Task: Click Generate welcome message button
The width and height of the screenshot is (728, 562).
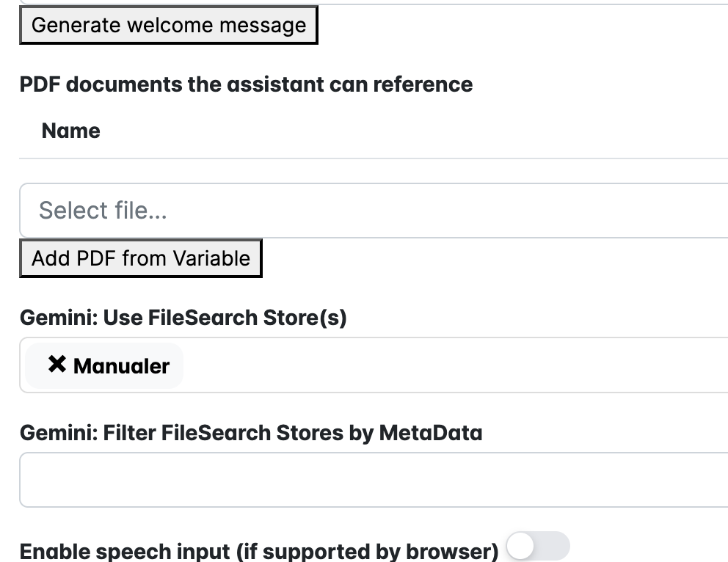Action: point(168,25)
